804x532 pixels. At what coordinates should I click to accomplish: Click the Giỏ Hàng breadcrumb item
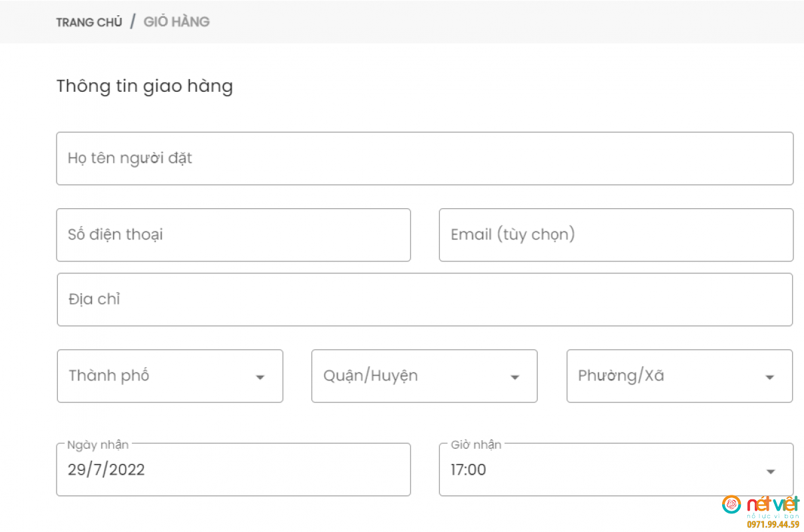tap(176, 22)
